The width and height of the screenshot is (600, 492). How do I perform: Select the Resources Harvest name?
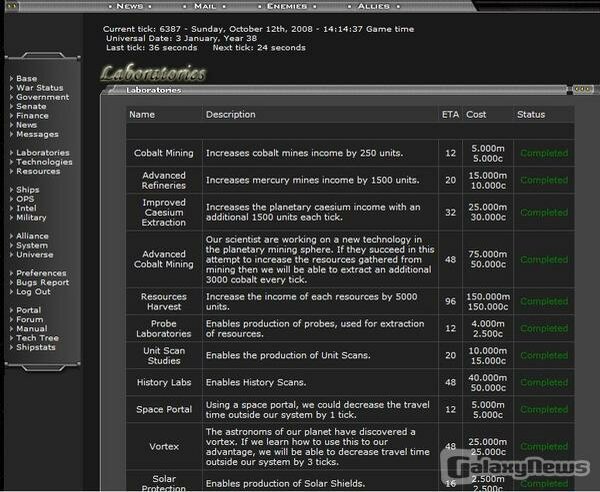[x=164, y=301]
